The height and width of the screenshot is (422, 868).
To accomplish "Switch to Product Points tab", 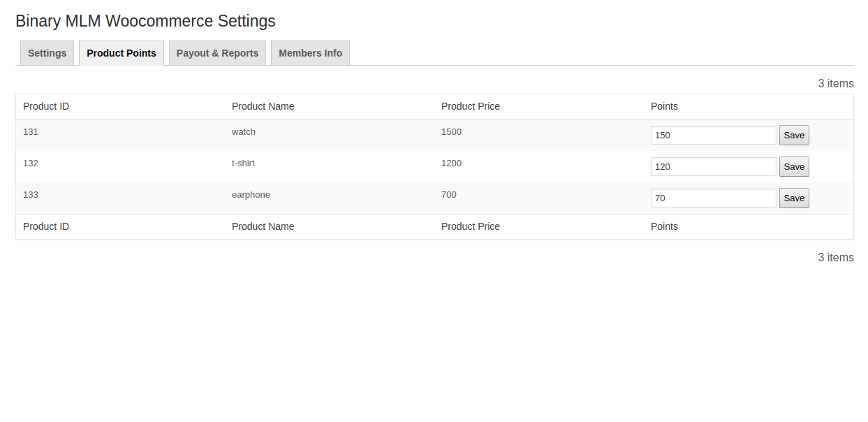I will pyautogui.click(x=122, y=53).
